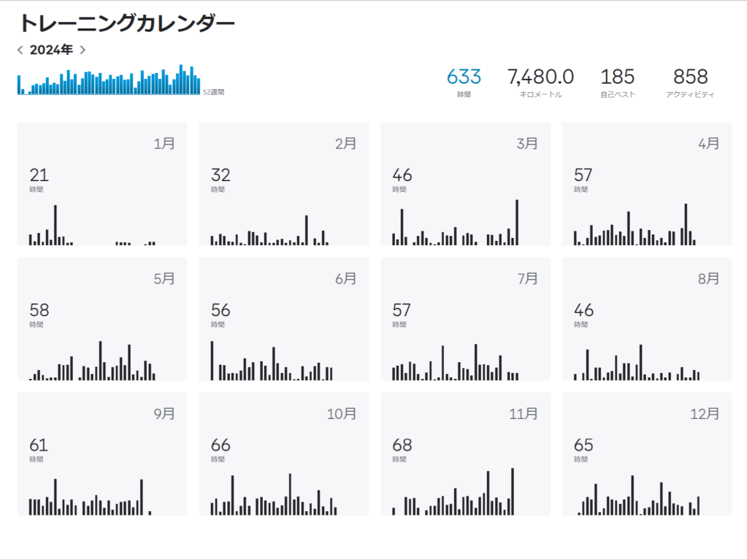Select the 858 アクティビティ stat
Screen dimensions: 747x560
[690, 82]
